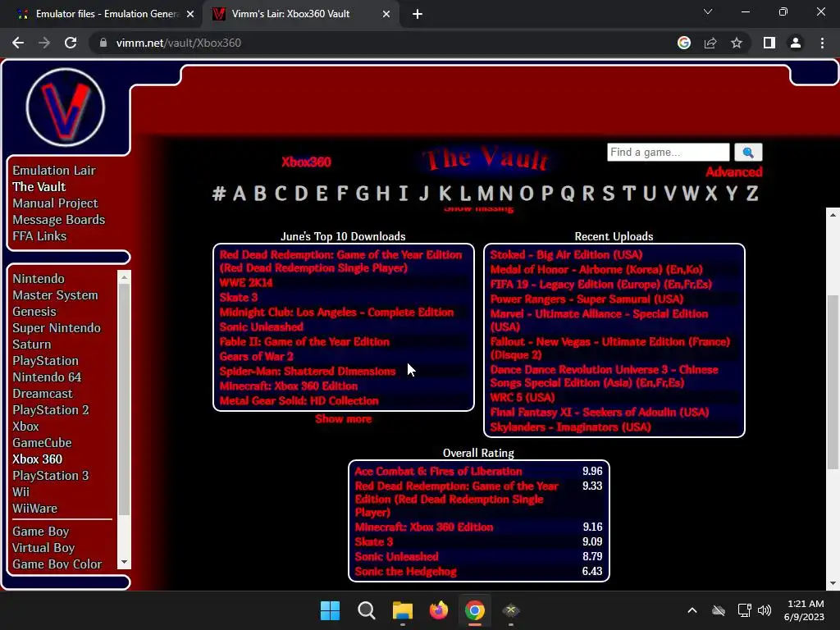This screenshot has width=840, height=630.
Task: Click the Vimm's Lair V logo
Action: pyautogui.click(x=66, y=107)
